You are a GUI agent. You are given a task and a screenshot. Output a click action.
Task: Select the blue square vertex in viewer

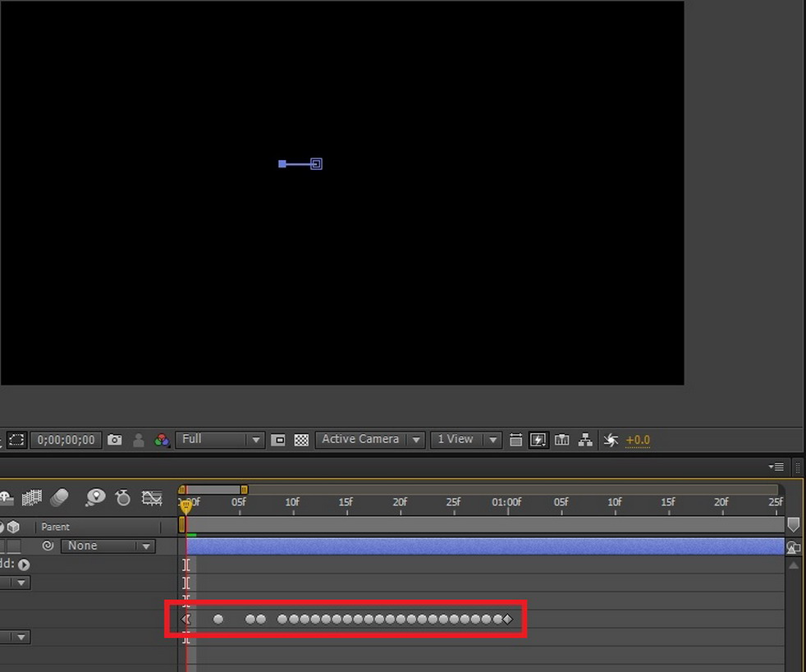click(x=282, y=164)
